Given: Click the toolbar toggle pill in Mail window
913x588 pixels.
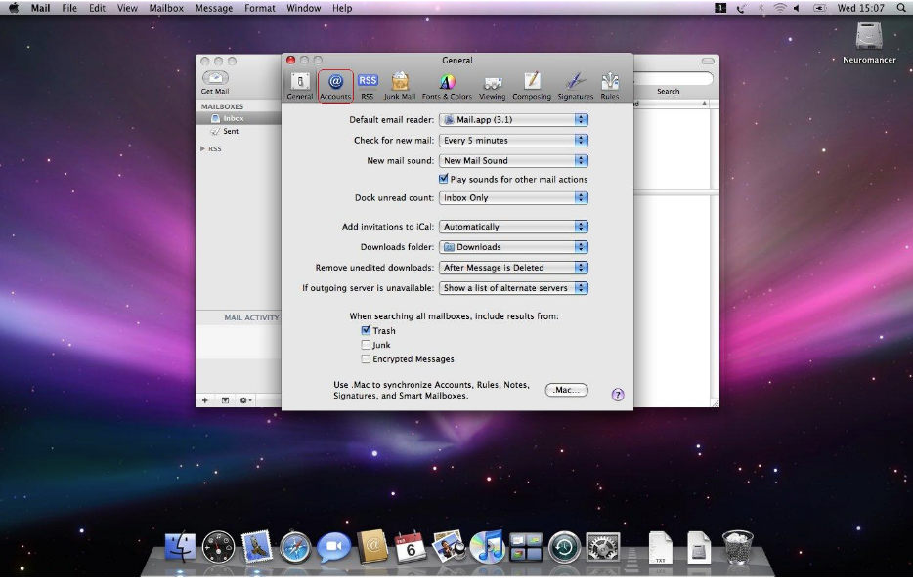Looking at the screenshot, I should [x=708, y=62].
